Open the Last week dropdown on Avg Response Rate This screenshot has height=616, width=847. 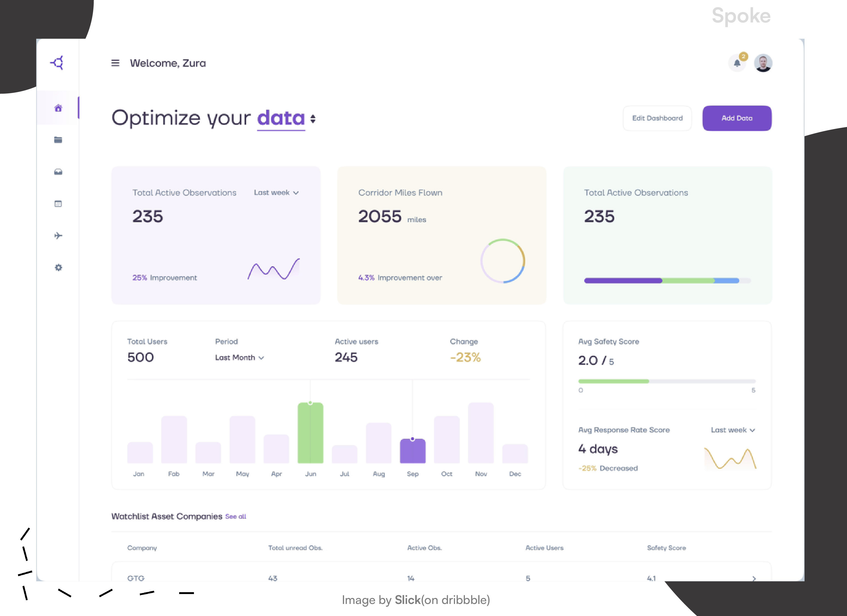[x=733, y=430]
